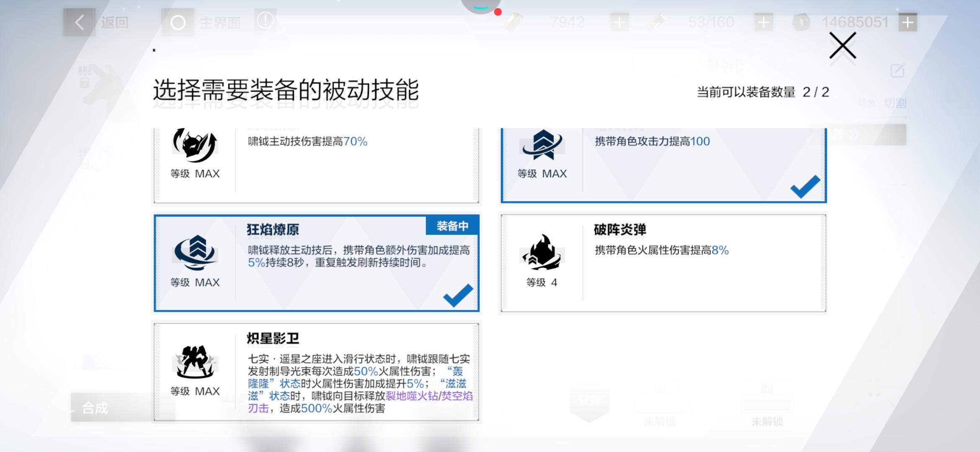Tap the back arrow icon
This screenshot has width=980, height=452.
click(80, 23)
